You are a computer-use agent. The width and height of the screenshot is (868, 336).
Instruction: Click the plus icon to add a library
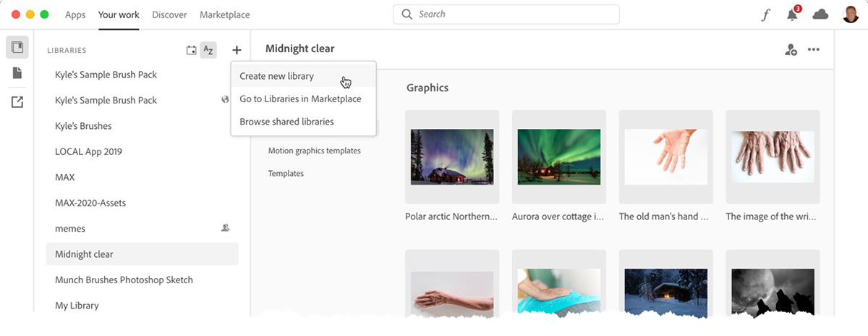pyautogui.click(x=237, y=50)
